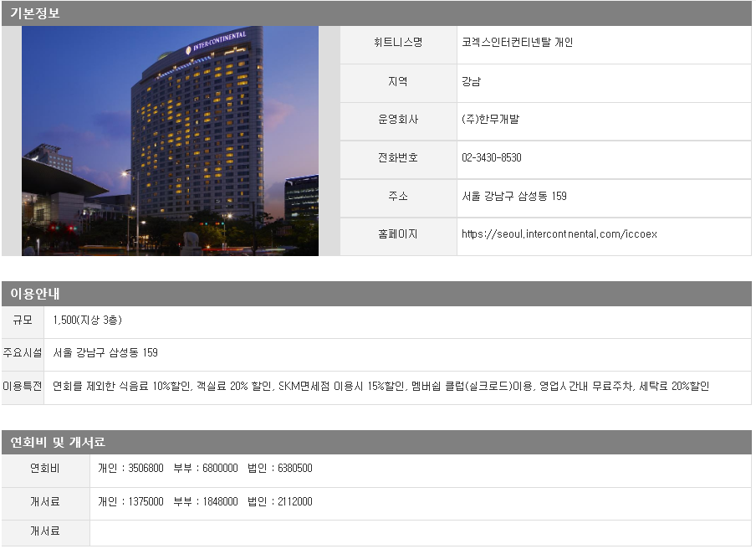Click the 개서료 label in the empty last row
The image size is (756, 554).
coord(45,533)
